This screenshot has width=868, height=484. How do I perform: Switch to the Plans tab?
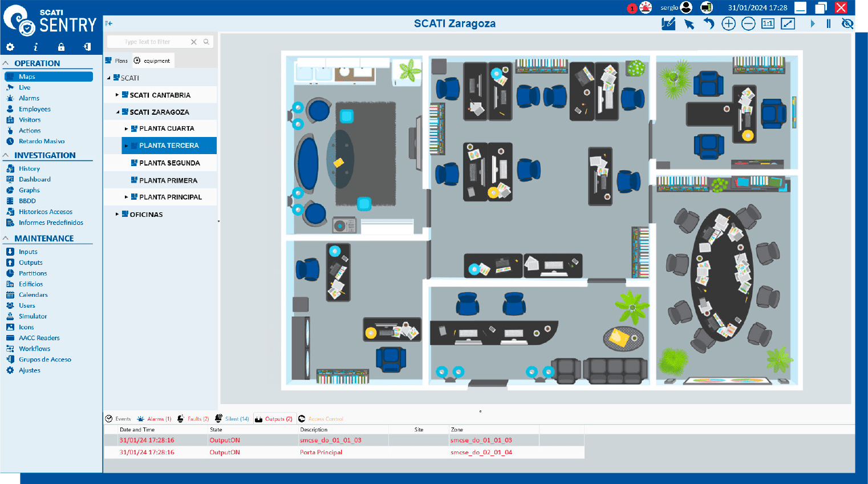click(117, 61)
